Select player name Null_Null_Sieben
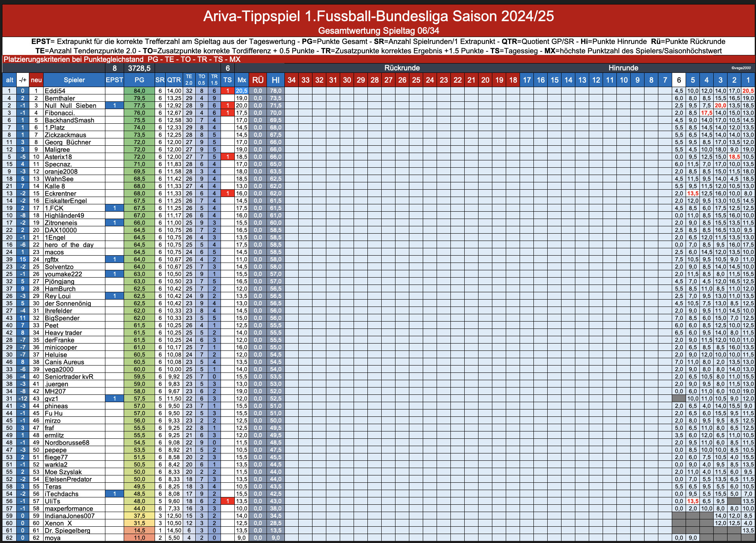 (x=70, y=105)
